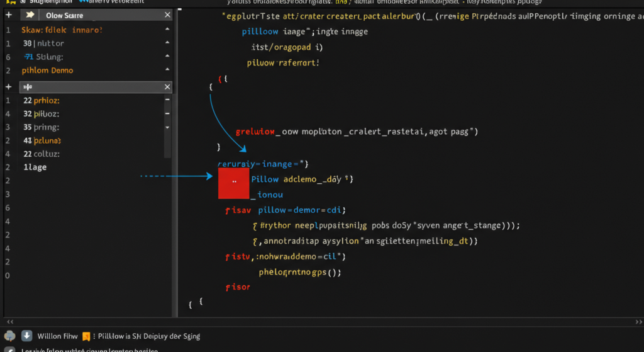Image resolution: width=644 pixels, height=352 pixels.
Task: Click the fisav pillow=demor=cdi line
Action: 286,210
